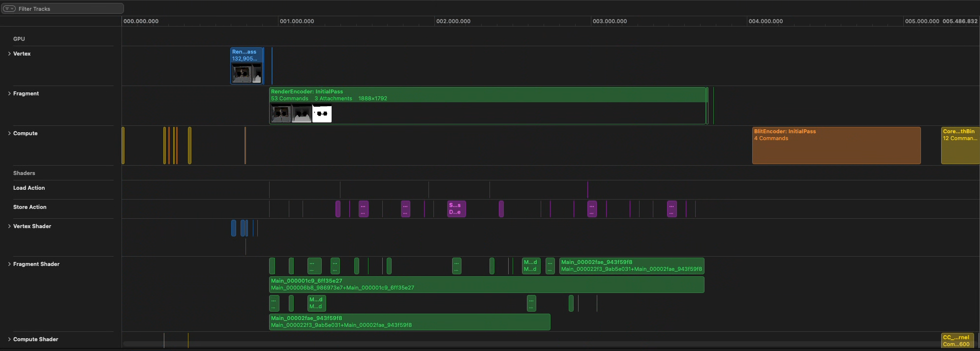Focus the Filter Tracks search field
This screenshot has width=980, height=351.
pyautogui.click(x=69, y=9)
